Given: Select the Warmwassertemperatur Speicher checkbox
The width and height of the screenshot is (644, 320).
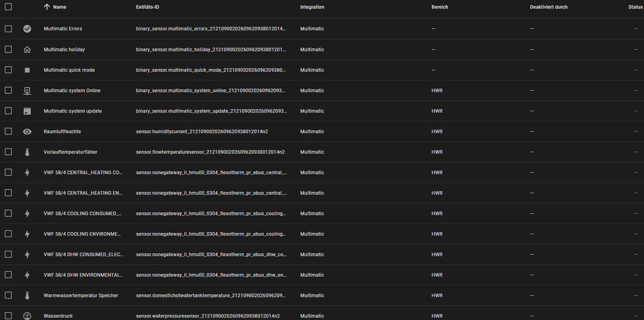Looking at the screenshot, I should [x=8, y=295].
